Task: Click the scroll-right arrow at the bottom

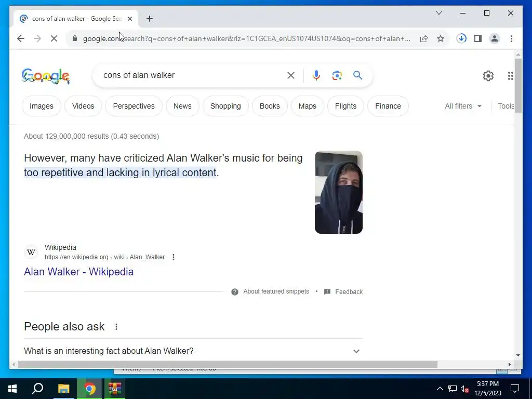Action: point(509,364)
